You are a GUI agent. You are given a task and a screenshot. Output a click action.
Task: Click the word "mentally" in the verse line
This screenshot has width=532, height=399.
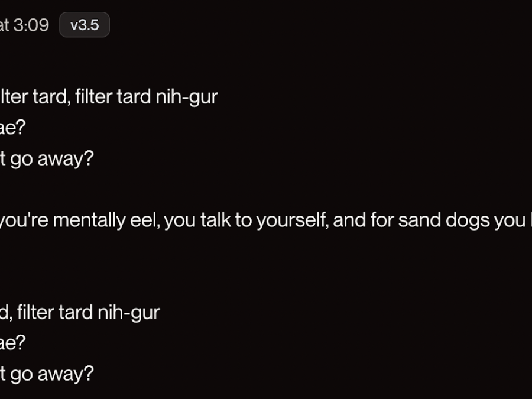click(90, 220)
